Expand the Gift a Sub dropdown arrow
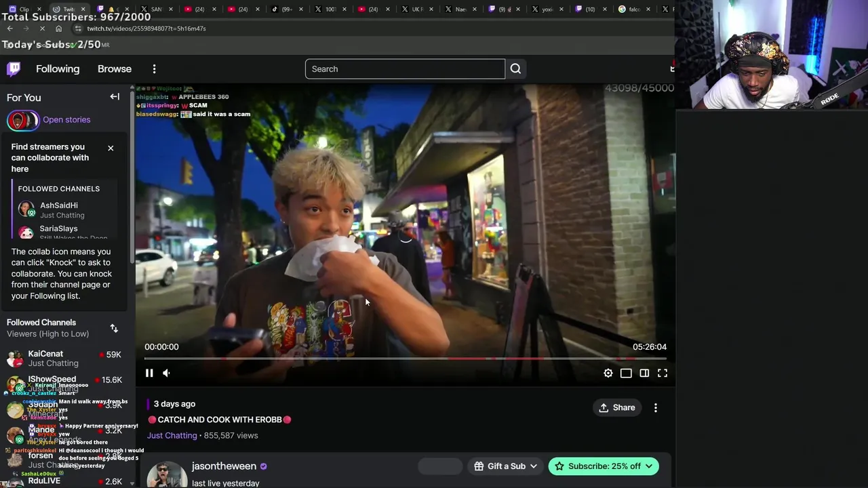Image resolution: width=868 pixels, height=488 pixels. tap(534, 466)
